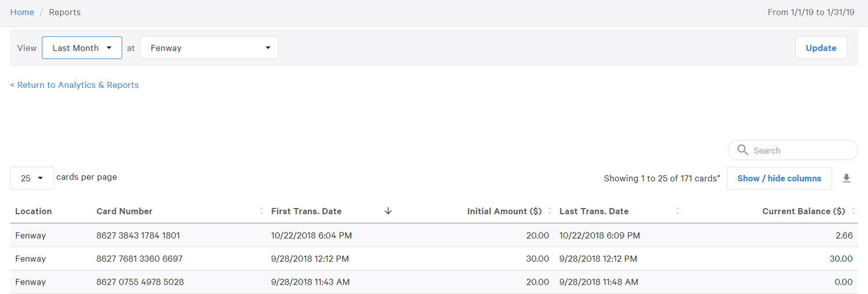Click the Location column header

pos(33,211)
